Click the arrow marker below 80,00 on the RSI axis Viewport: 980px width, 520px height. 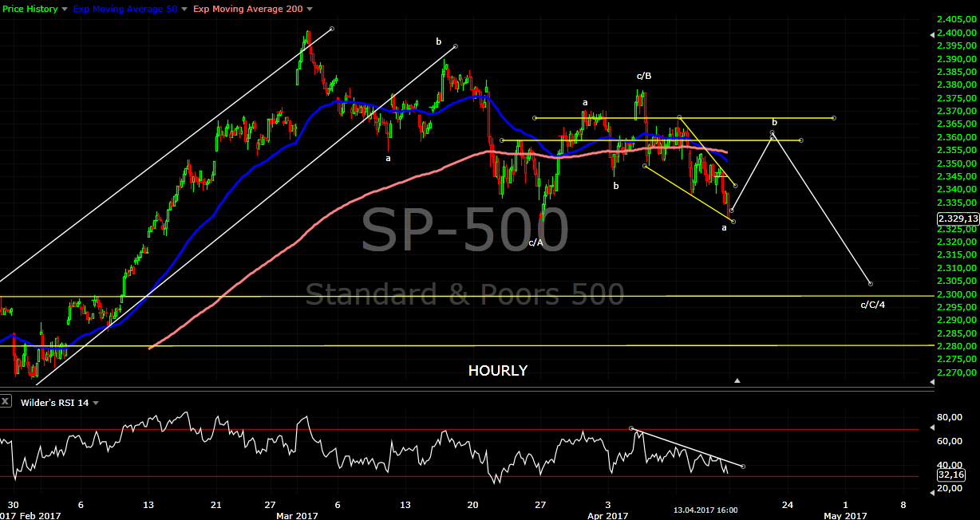click(932, 426)
